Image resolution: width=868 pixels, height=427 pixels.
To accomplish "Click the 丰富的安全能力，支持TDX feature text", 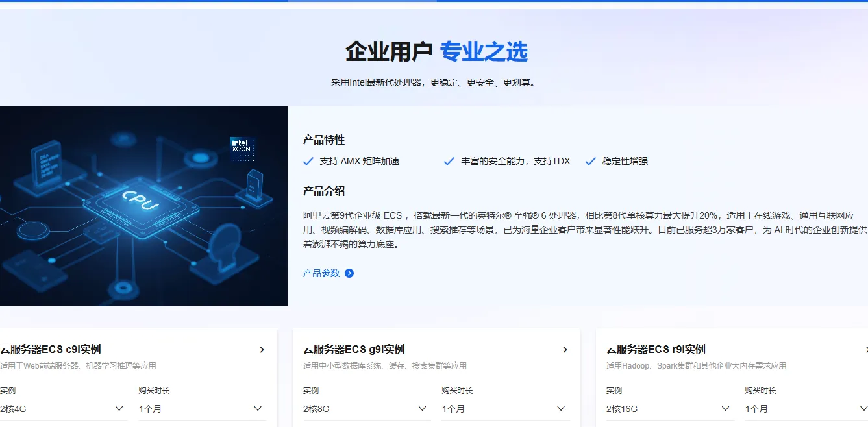I will (x=515, y=161).
